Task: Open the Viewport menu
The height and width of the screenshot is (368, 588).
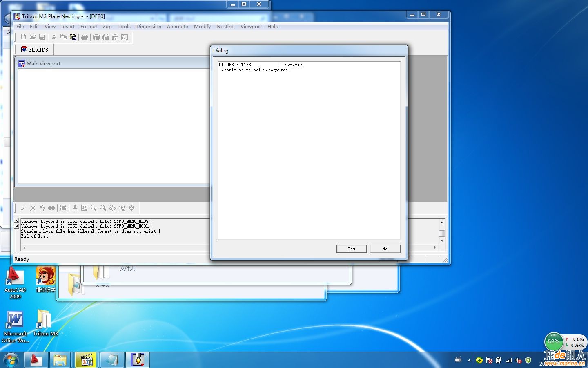Action: pyautogui.click(x=251, y=27)
